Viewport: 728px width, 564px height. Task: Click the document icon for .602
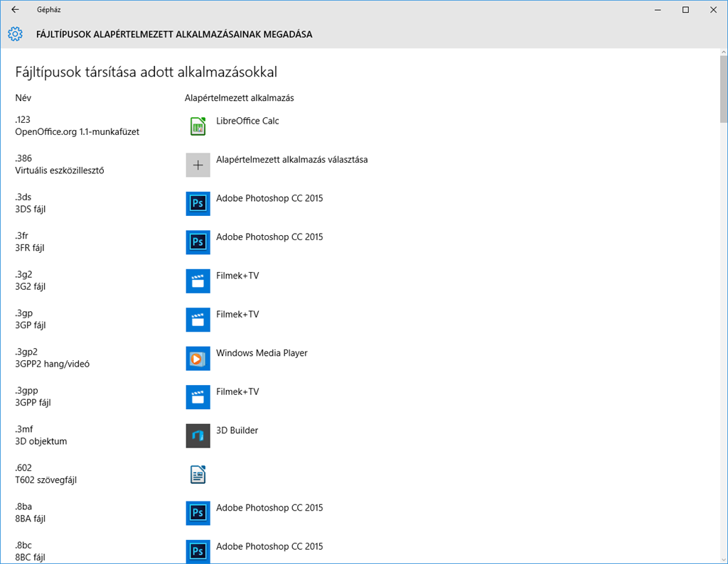[x=198, y=474]
